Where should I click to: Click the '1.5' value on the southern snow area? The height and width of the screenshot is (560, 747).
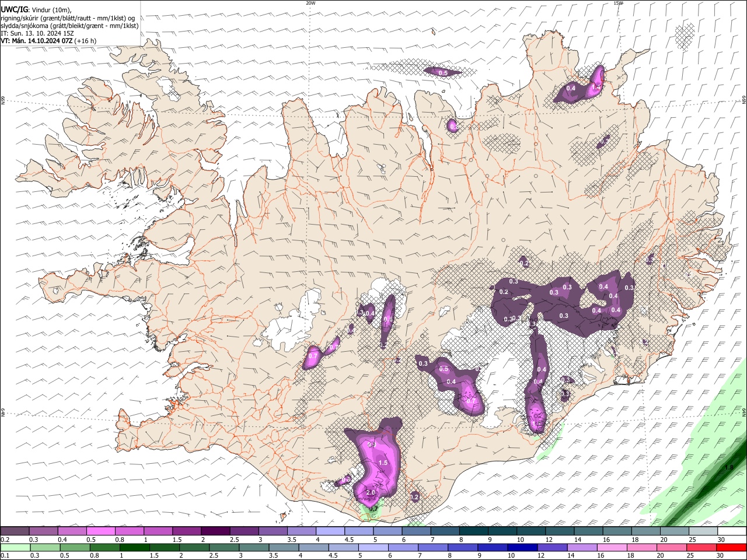383,463
